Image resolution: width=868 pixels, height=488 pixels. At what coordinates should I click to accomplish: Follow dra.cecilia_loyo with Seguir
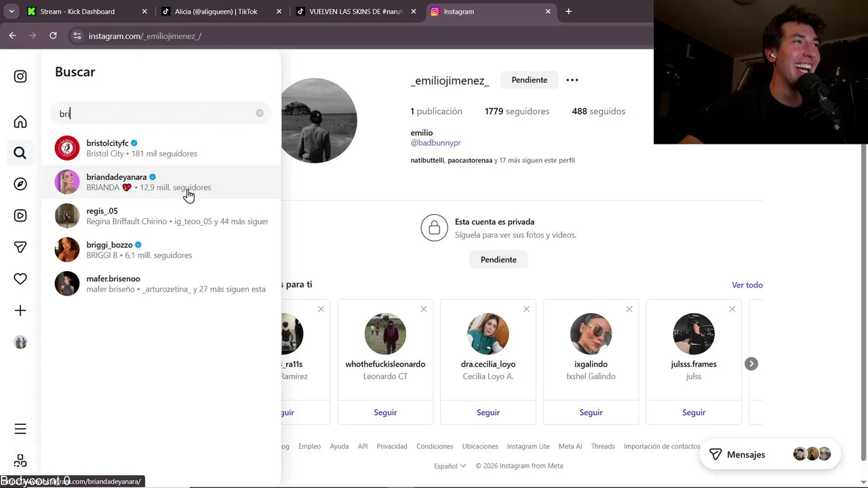[x=488, y=412]
